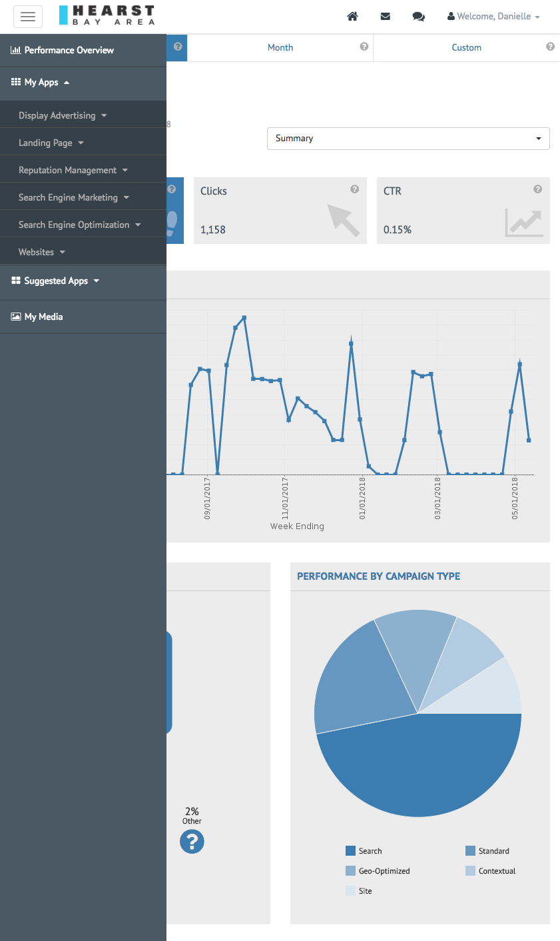Click the question mark Other icon
The image size is (560, 941).
click(192, 842)
